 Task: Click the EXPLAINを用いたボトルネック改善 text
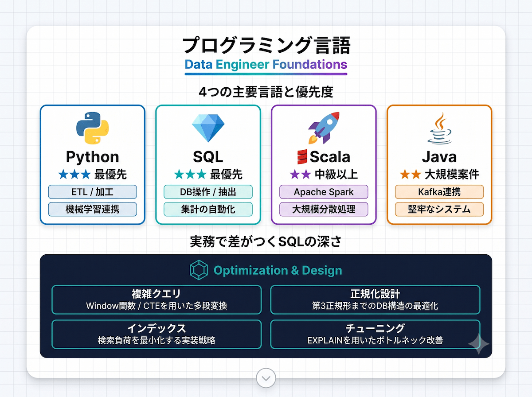coord(375,340)
